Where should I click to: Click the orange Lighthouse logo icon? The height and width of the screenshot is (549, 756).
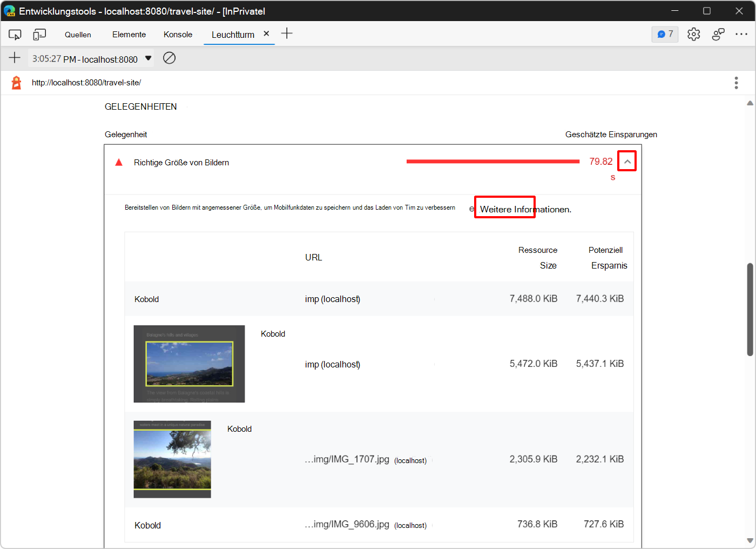16,82
